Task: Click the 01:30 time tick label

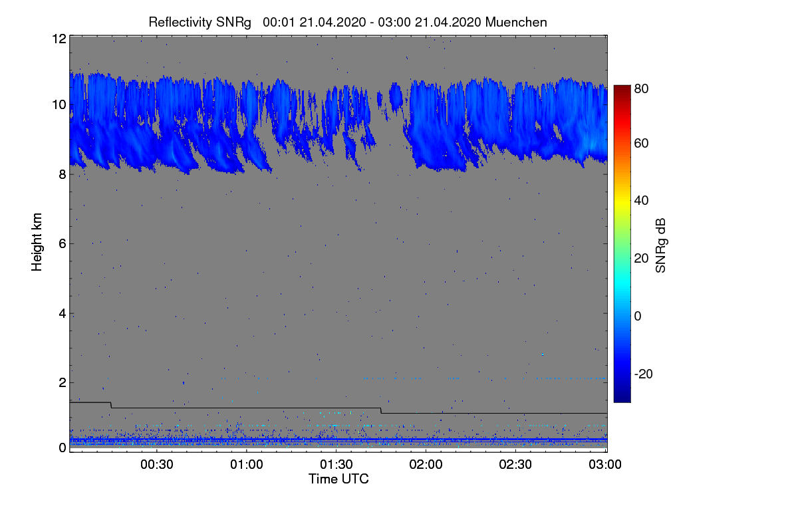Action: tap(336, 464)
